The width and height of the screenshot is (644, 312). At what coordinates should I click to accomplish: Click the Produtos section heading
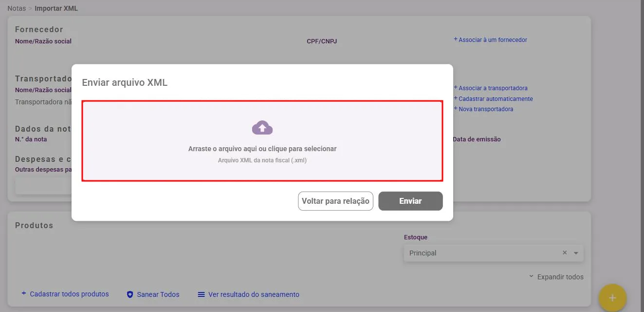click(34, 226)
